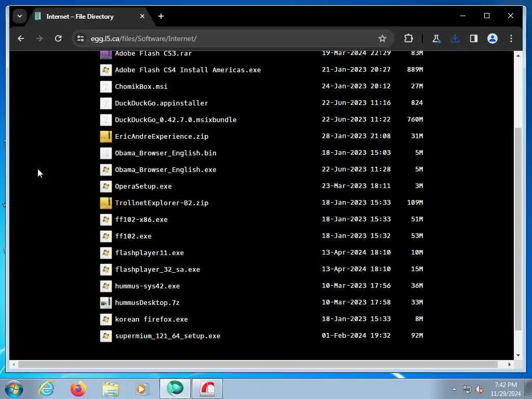
Task: Go back to the previous page
Action: tap(21, 38)
